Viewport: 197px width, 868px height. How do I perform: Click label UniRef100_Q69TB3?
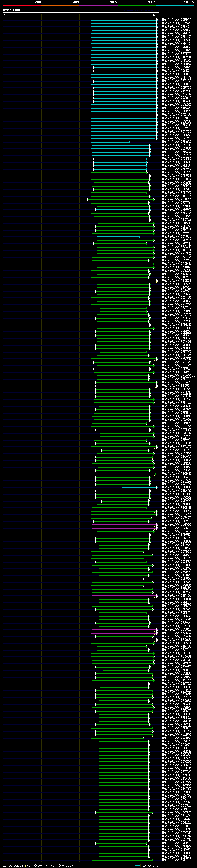coord(176,145)
